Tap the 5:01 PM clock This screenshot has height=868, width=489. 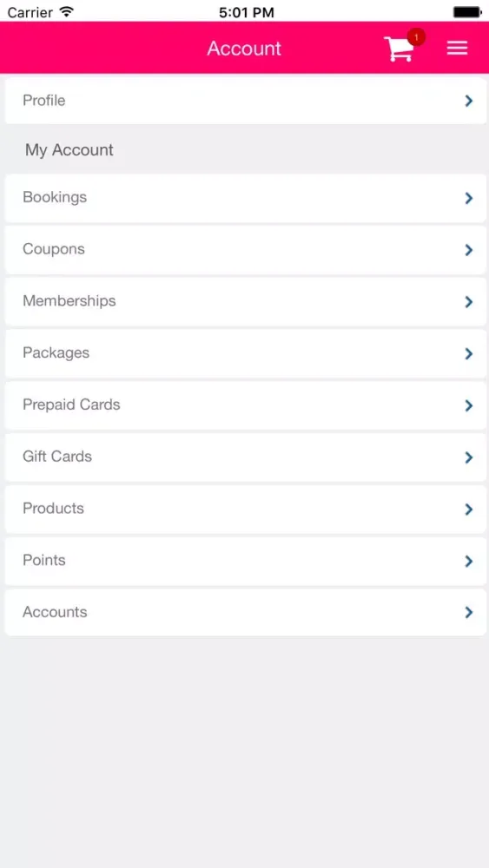pyautogui.click(x=247, y=12)
